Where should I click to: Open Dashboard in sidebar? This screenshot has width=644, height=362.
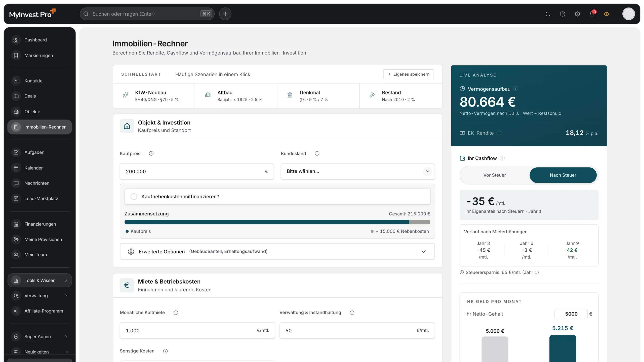tap(40, 40)
